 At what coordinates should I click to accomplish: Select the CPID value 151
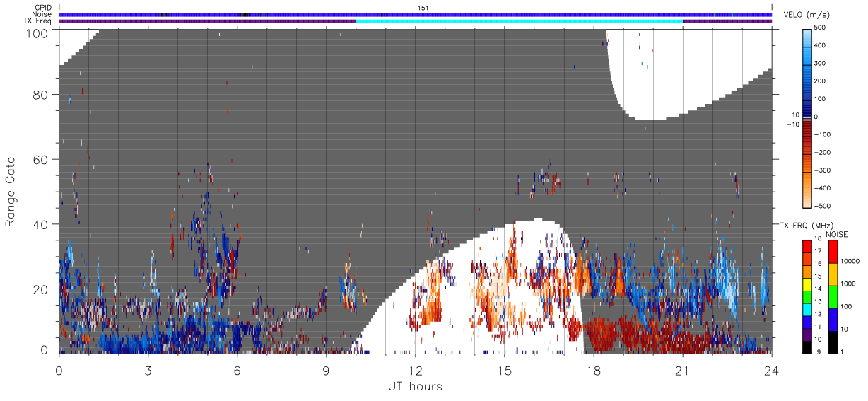point(423,8)
